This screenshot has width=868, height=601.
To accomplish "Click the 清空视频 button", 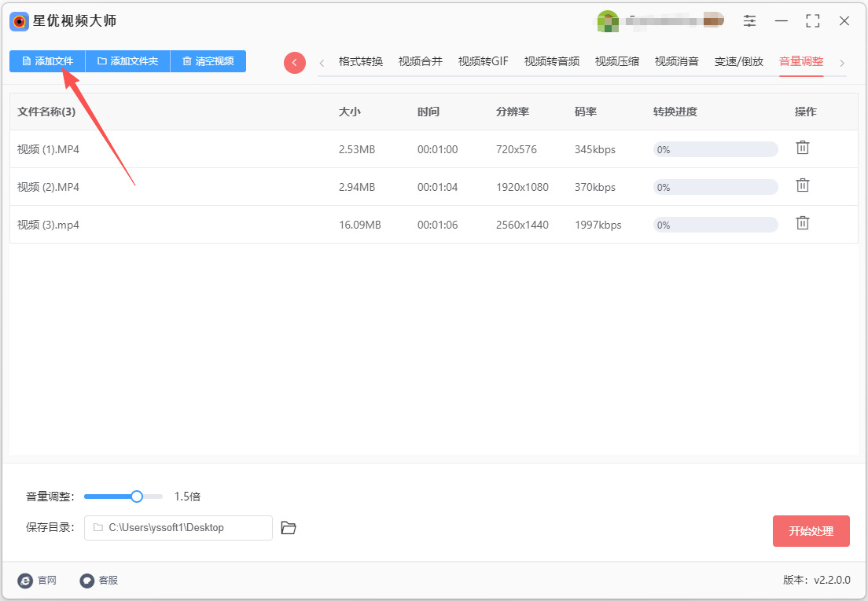I will (208, 61).
